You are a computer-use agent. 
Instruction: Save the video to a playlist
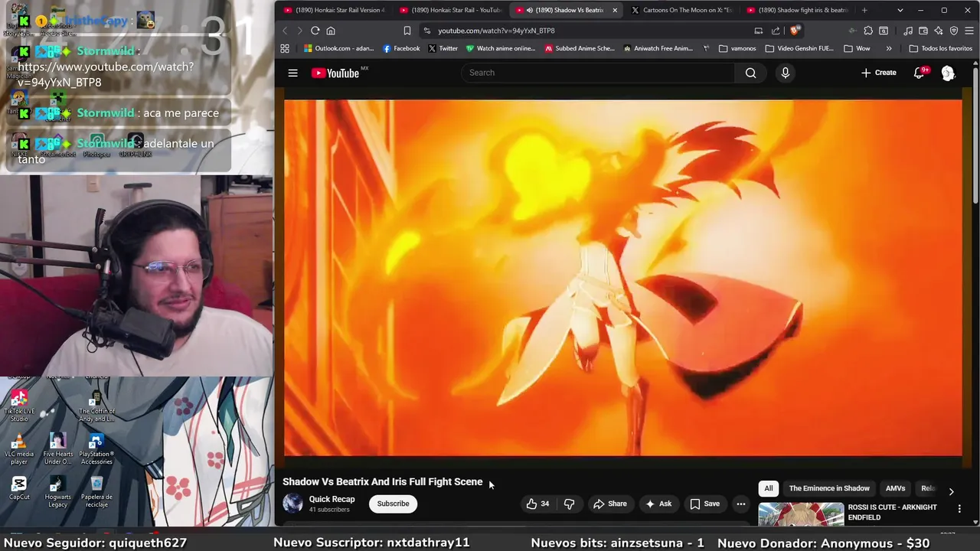click(x=705, y=504)
